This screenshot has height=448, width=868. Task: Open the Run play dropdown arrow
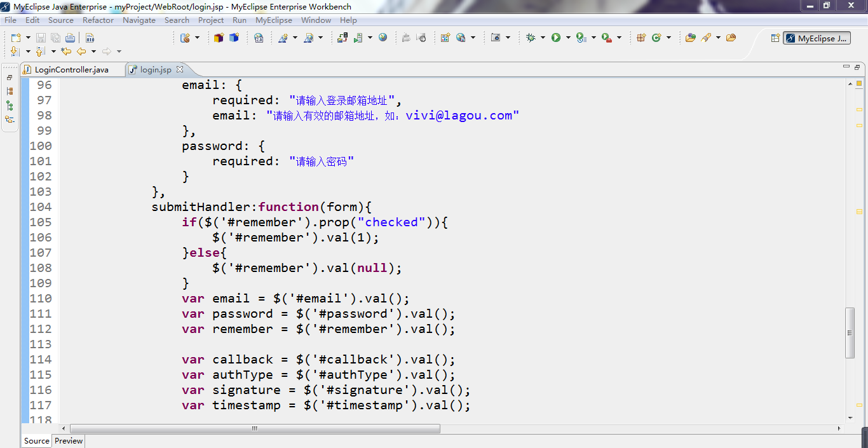569,38
